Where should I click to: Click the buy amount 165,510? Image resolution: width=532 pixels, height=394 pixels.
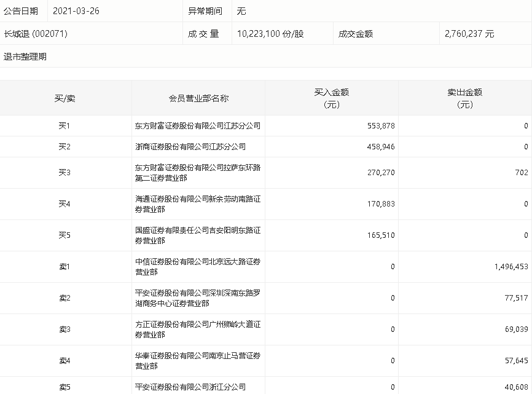[x=381, y=235]
